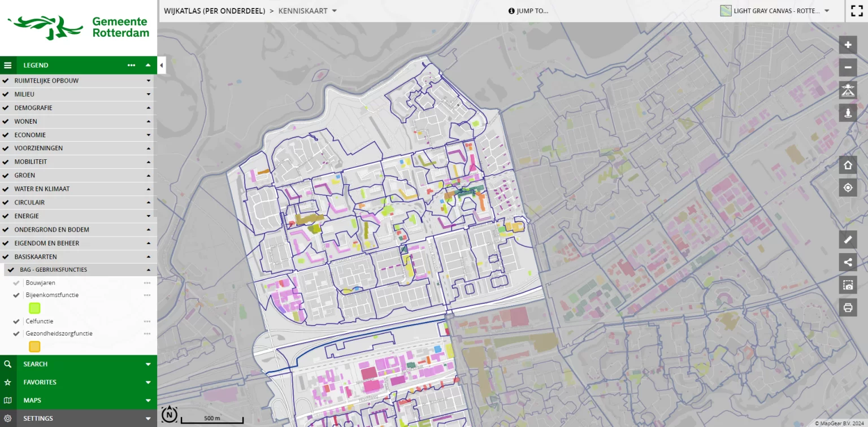The image size is (868, 427).
Task: Click the Jump To button
Action: (528, 11)
